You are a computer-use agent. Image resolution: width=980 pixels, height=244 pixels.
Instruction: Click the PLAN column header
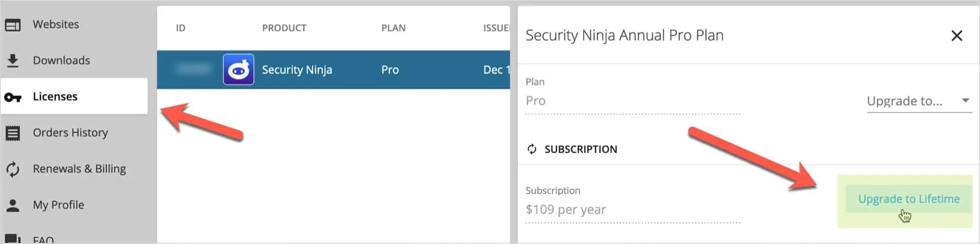click(393, 28)
